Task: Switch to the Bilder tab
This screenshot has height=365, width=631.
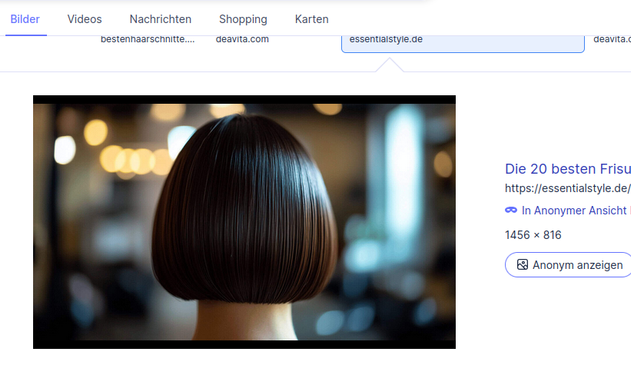Action: 25,19
